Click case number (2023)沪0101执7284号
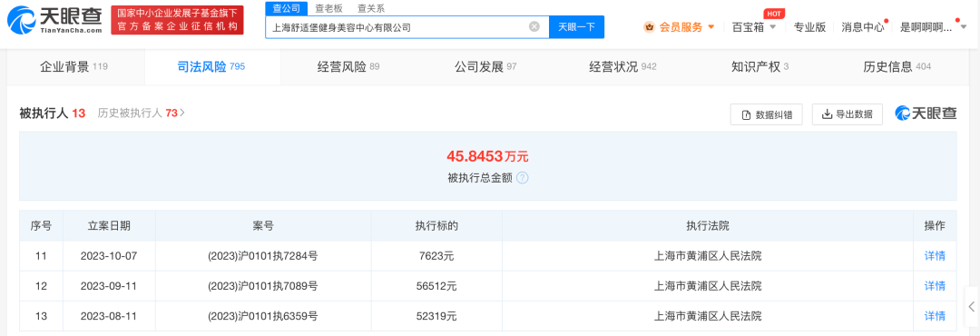Viewport: 980px width, 336px height. tap(263, 255)
